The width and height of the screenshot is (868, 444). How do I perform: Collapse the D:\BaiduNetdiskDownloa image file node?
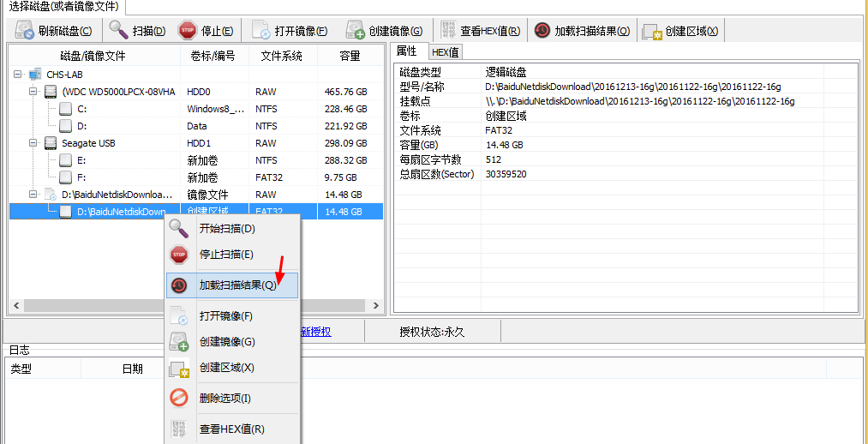pos(33,195)
